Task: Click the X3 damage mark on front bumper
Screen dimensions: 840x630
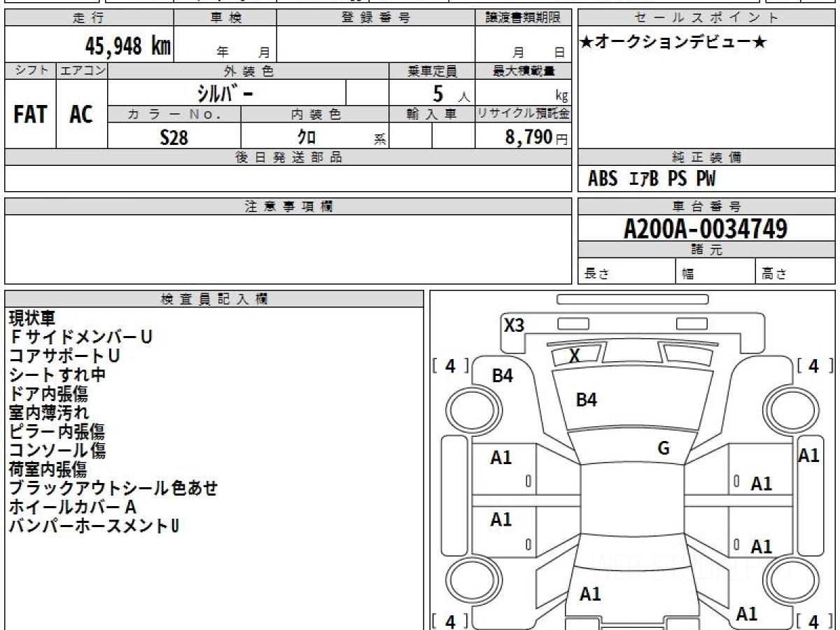Action: tap(514, 325)
